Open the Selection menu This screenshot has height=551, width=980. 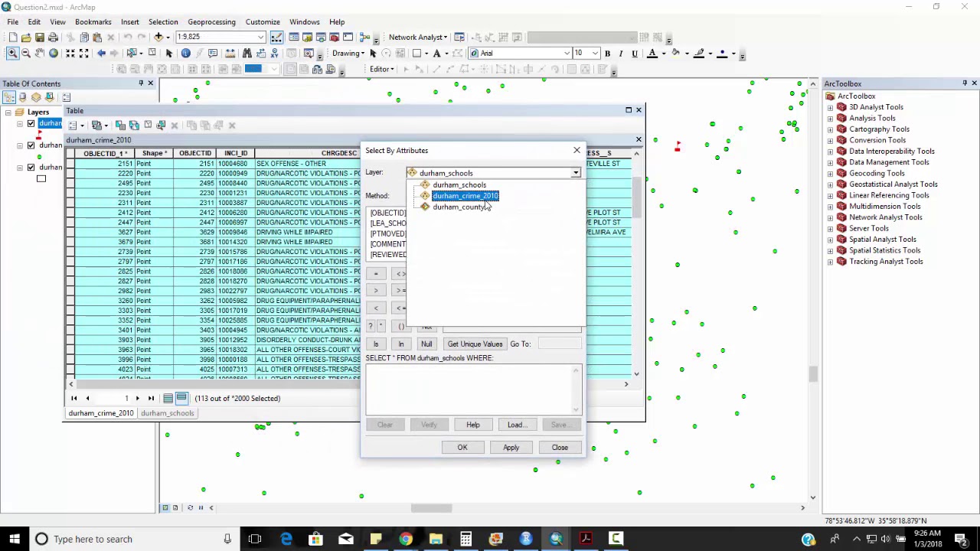pyautogui.click(x=163, y=21)
